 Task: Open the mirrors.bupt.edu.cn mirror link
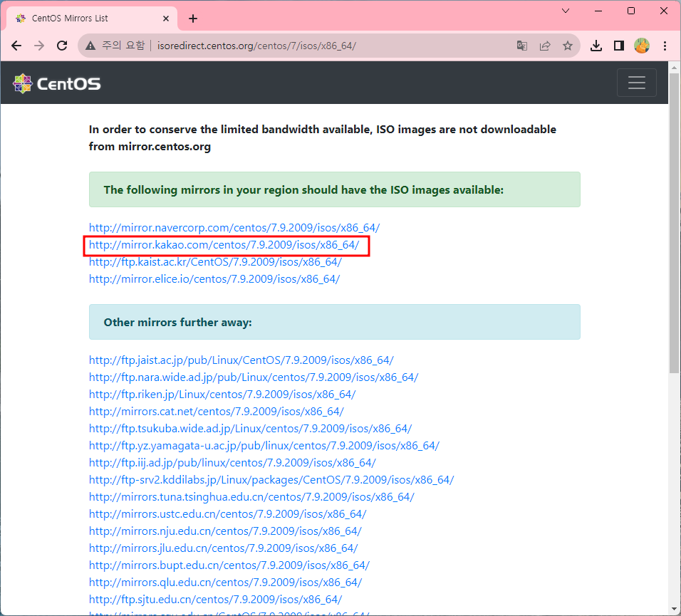[x=229, y=565]
